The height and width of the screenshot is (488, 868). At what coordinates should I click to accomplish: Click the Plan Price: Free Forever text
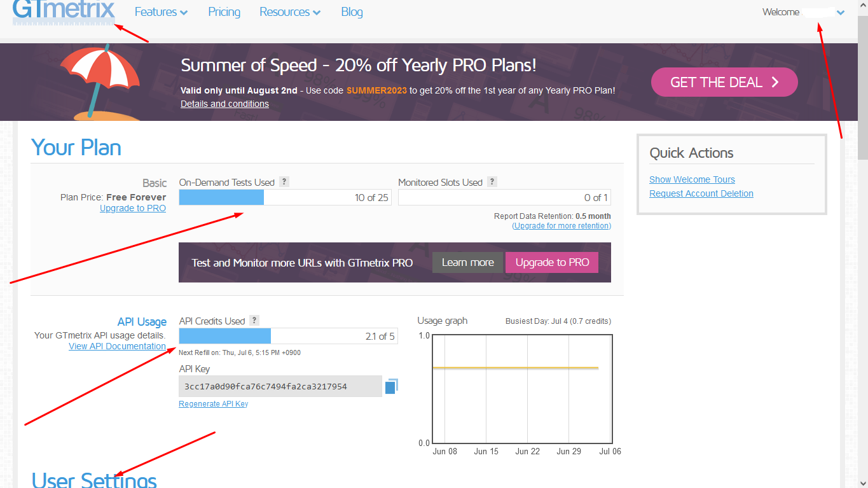[113, 197]
